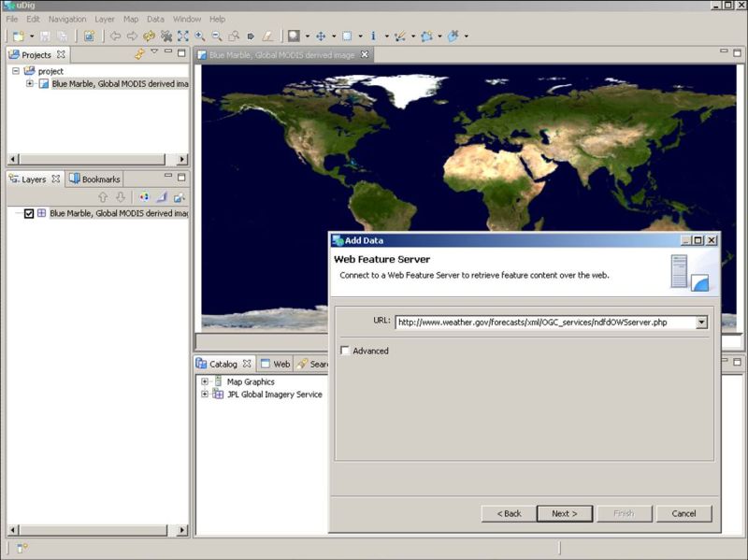The height and width of the screenshot is (560, 748).
Task: Click the Save disk icon in toolbar
Action: click(x=45, y=36)
